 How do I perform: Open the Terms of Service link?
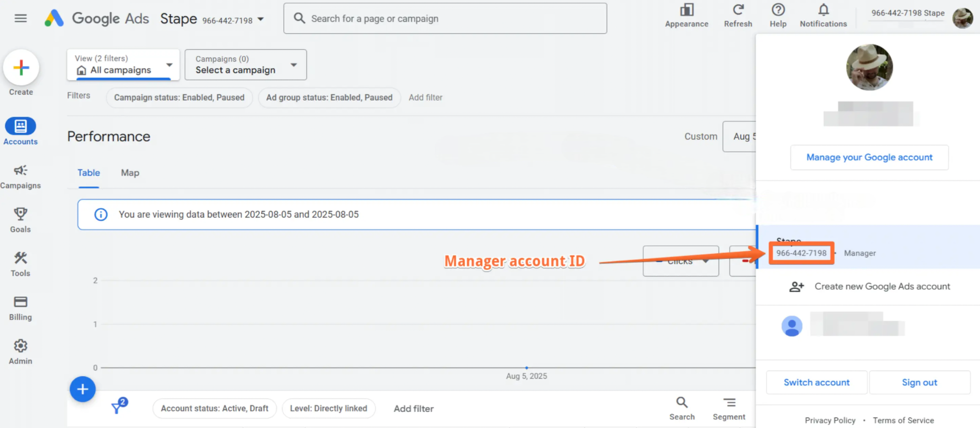(x=903, y=420)
